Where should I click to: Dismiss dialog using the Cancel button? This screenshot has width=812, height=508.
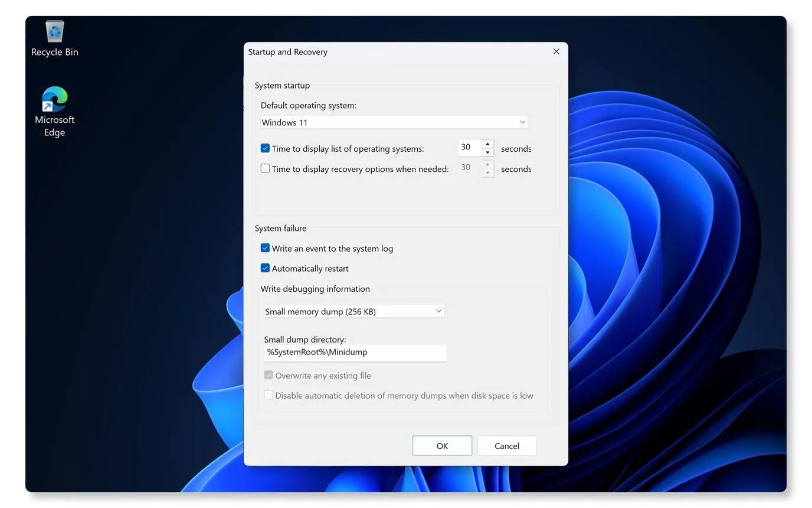click(507, 446)
